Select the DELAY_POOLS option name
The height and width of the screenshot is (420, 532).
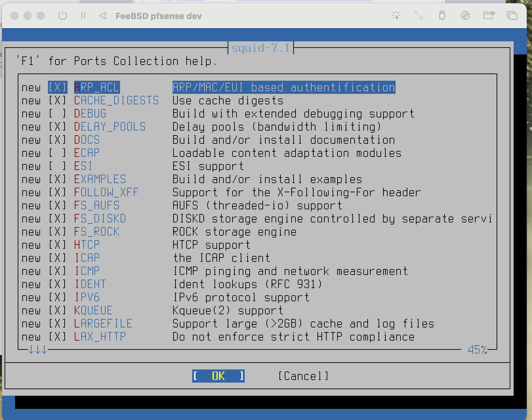tap(110, 127)
